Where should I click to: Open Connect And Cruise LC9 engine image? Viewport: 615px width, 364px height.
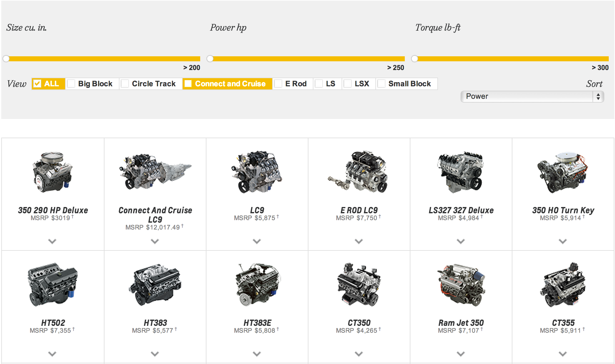tap(155, 171)
